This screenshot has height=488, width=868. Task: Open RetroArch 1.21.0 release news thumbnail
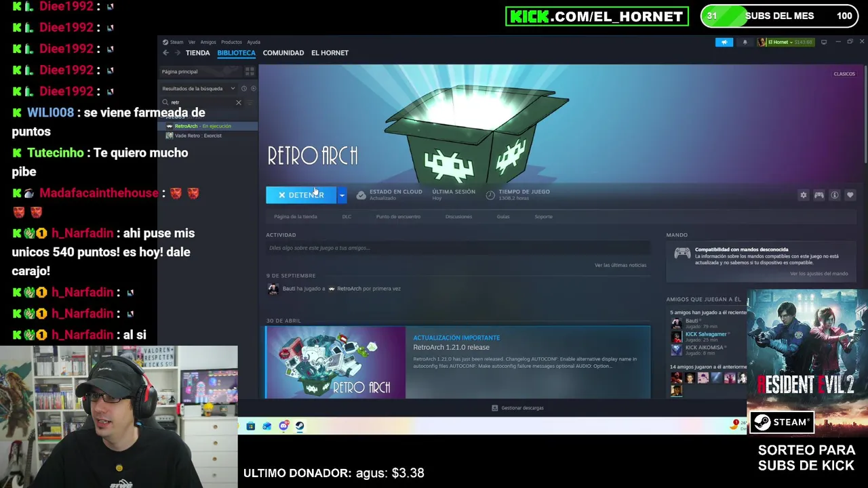335,363
